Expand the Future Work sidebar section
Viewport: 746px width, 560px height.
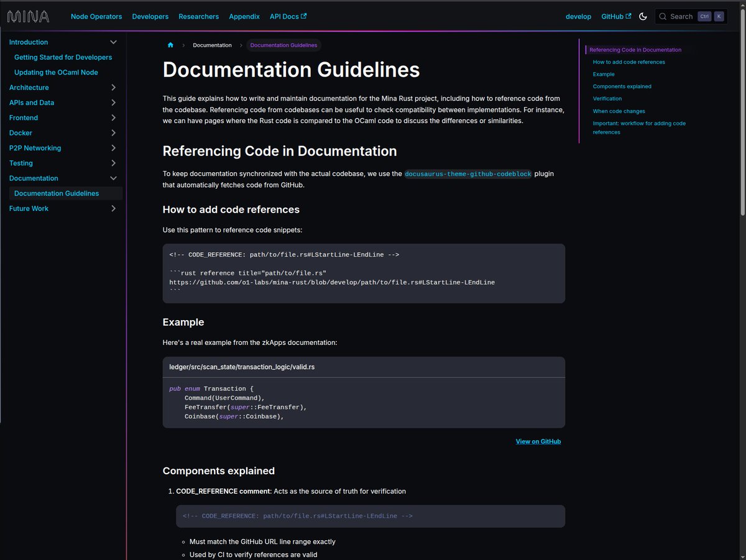coord(114,208)
